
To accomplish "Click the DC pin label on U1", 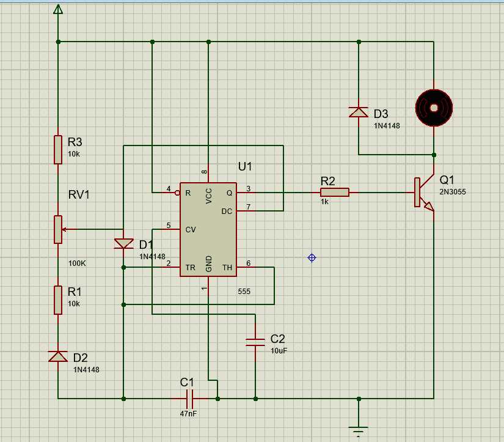I will pyautogui.click(x=227, y=212).
